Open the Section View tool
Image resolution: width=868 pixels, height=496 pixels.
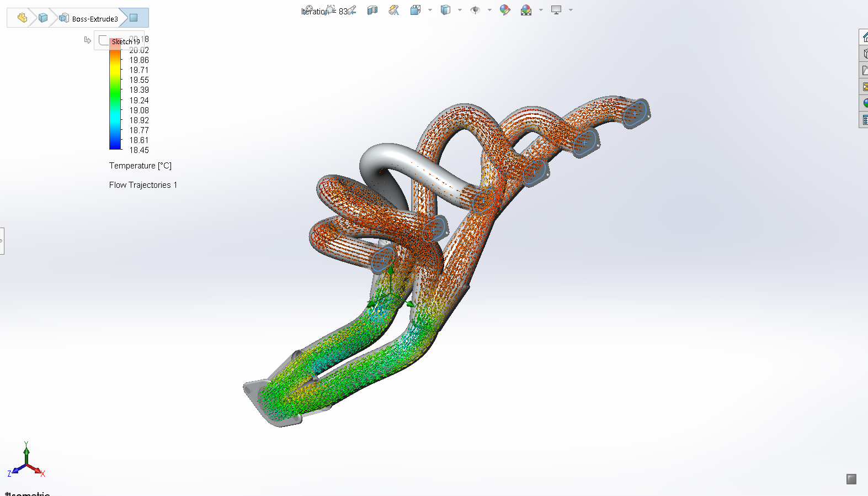click(x=372, y=10)
